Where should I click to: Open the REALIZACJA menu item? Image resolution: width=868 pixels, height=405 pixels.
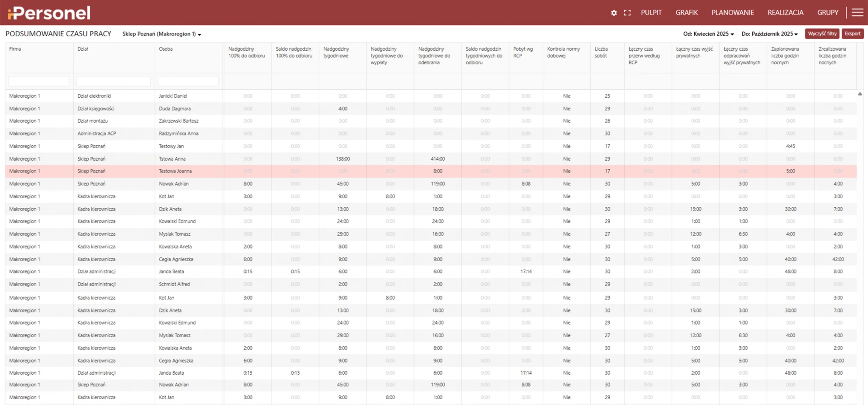pyautogui.click(x=785, y=13)
